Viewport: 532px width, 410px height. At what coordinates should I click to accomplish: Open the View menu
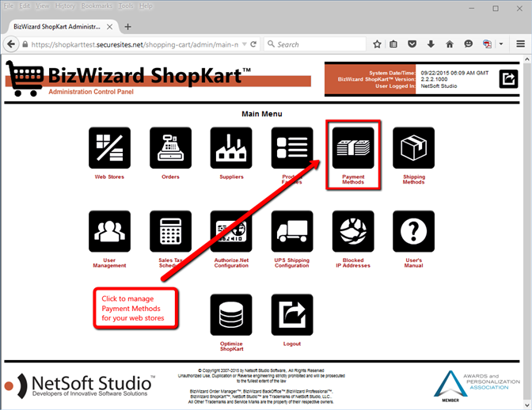pos(43,6)
